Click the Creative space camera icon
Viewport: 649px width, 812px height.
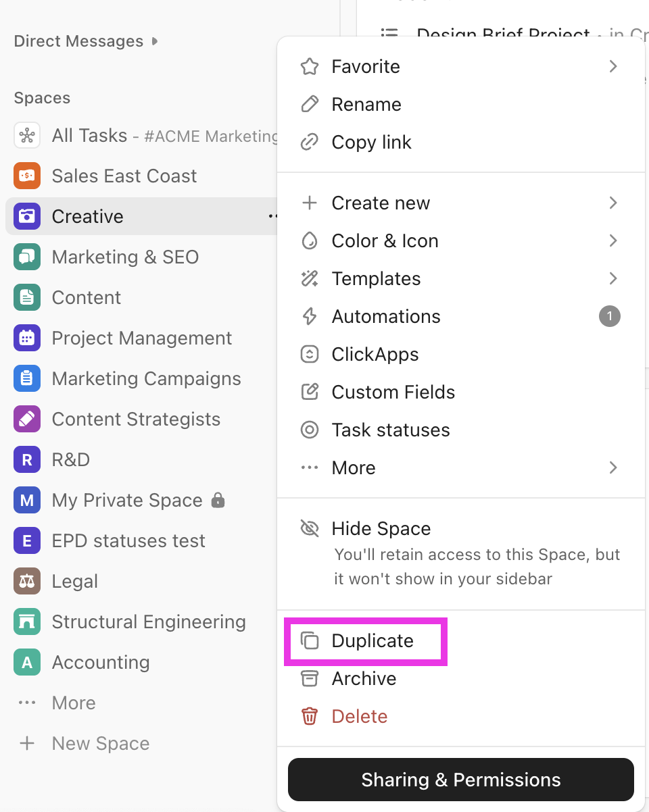coord(26,216)
